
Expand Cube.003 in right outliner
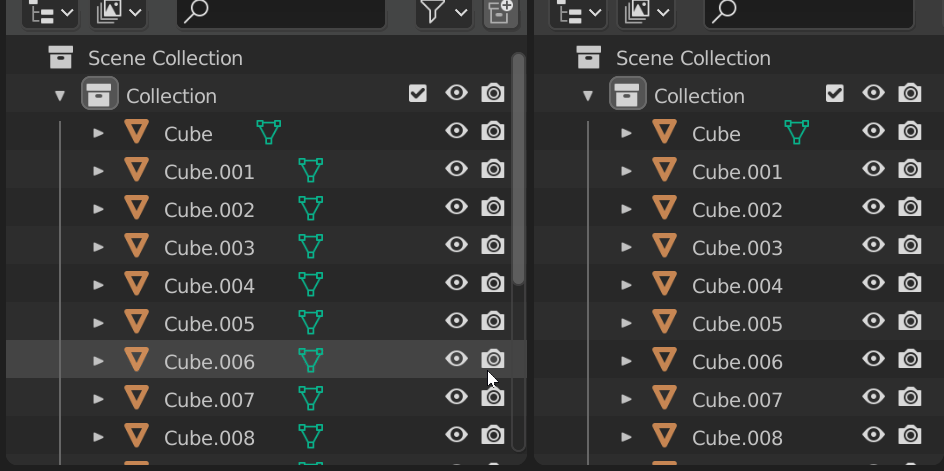click(x=626, y=247)
